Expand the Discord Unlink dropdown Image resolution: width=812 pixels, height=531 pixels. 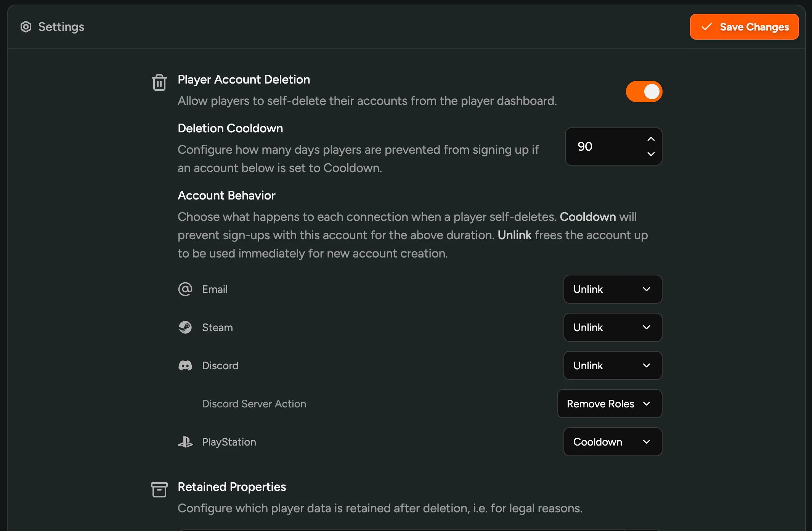click(613, 365)
